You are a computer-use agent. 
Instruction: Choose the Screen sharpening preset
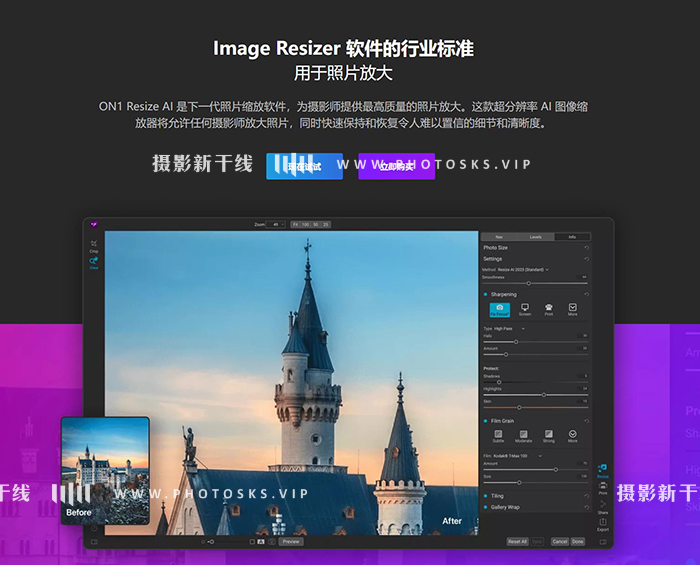click(525, 309)
